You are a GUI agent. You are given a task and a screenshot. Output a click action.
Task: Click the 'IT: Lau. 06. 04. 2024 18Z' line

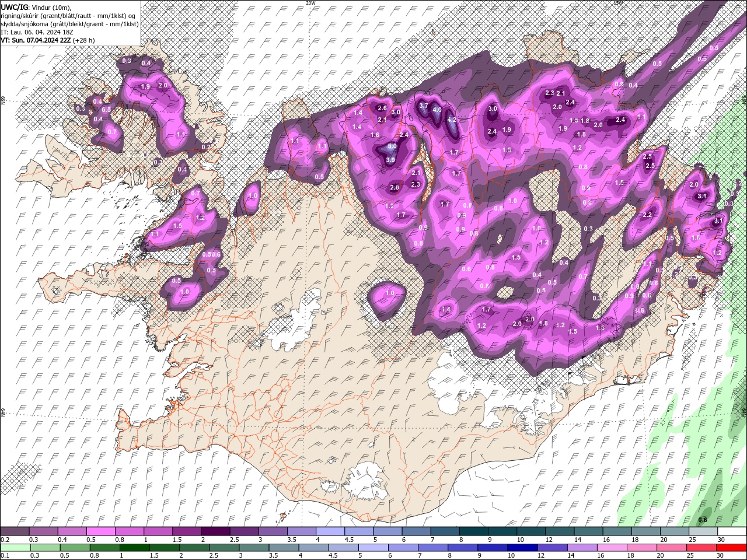[37, 32]
